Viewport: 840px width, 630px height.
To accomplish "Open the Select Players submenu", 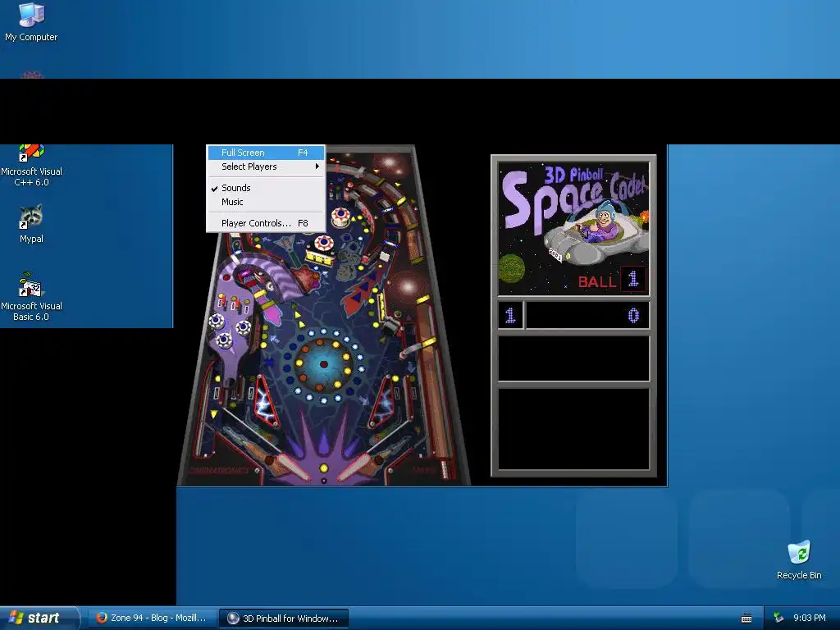I will (265, 167).
